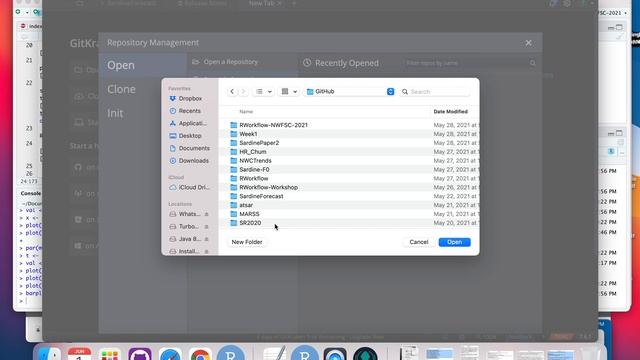Open Launchpad from the Dock
Viewport: 640px width, 360px height.
tap(110, 354)
